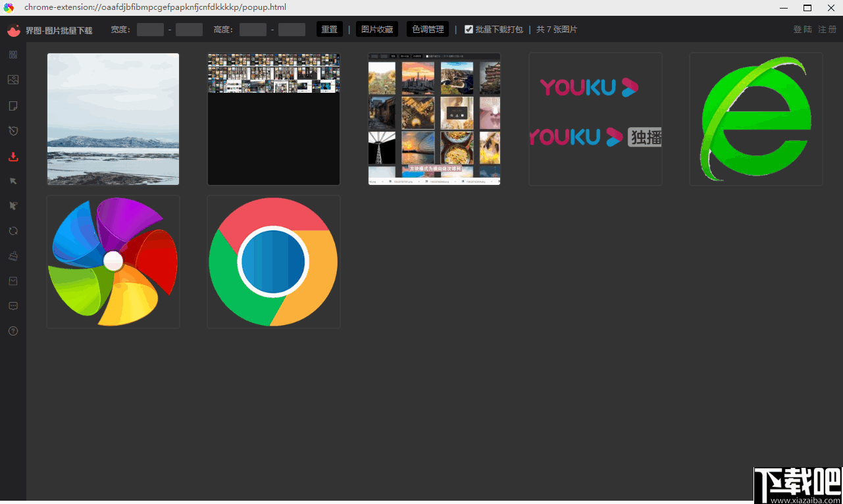
Task: Open the chat message sidebar icon
Action: point(13,306)
